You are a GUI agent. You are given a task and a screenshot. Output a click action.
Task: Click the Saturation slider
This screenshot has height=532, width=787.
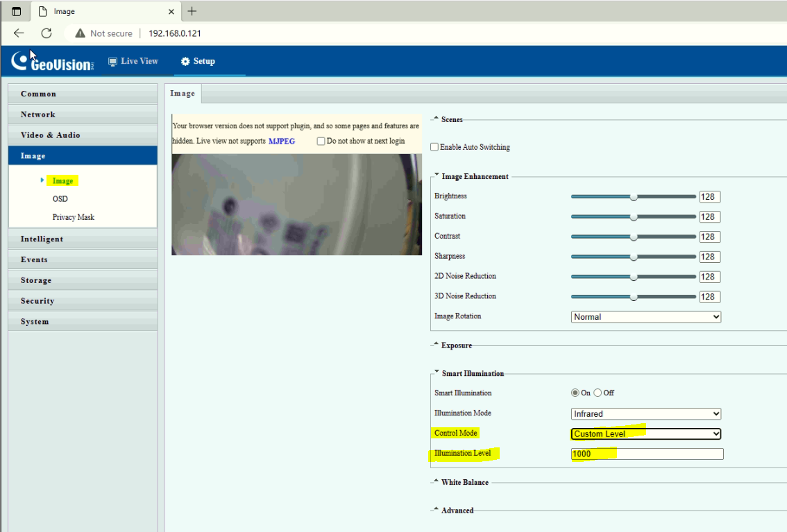634,216
